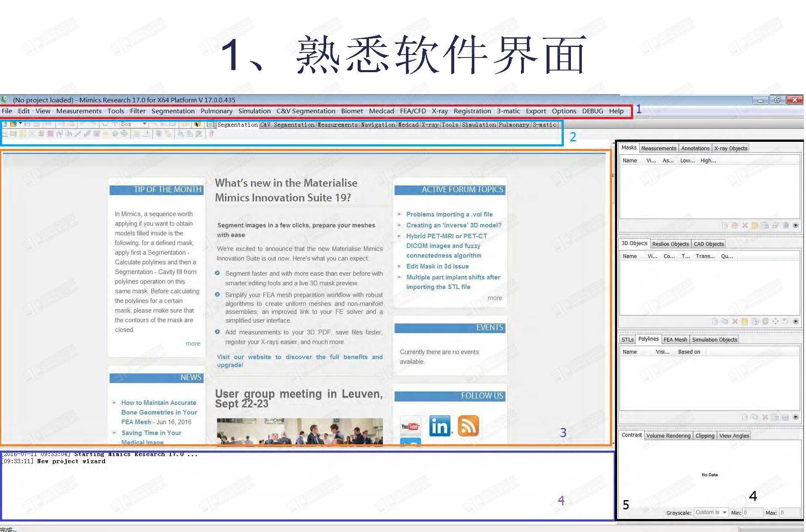Open the Segmentation menu in menu bar
Viewport: 806px width, 532px height.
coord(173,111)
